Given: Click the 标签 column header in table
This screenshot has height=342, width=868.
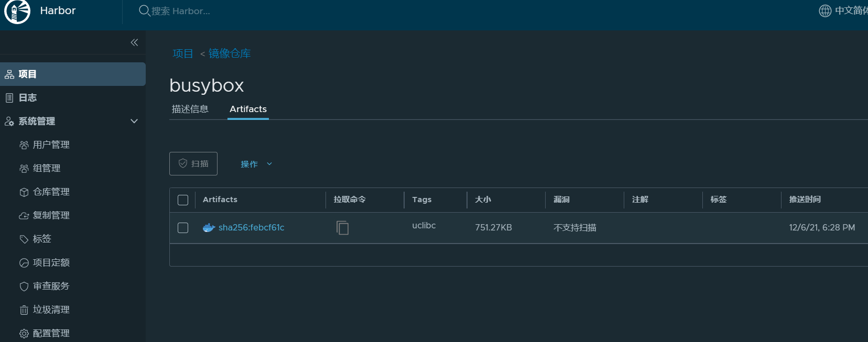Looking at the screenshot, I should [x=719, y=200].
